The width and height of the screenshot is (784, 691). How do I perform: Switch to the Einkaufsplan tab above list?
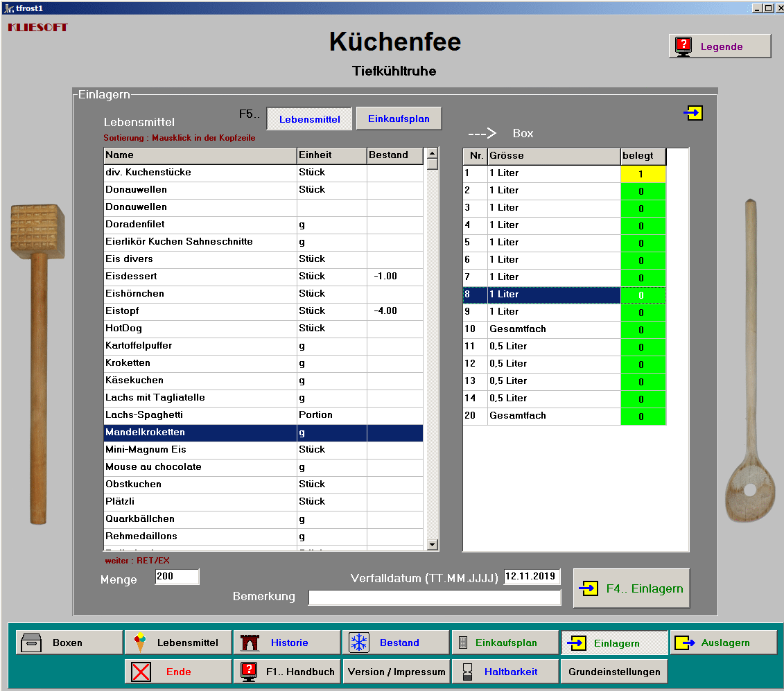399,119
